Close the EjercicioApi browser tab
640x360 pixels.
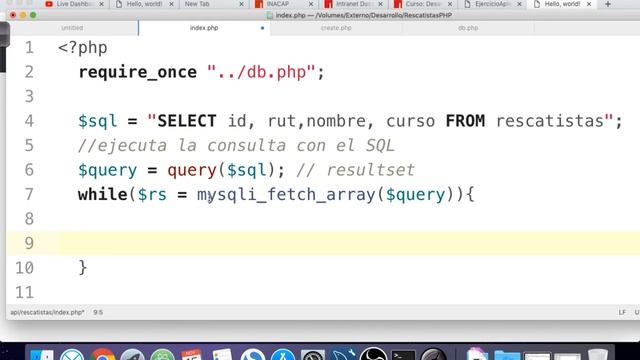point(519,4)
